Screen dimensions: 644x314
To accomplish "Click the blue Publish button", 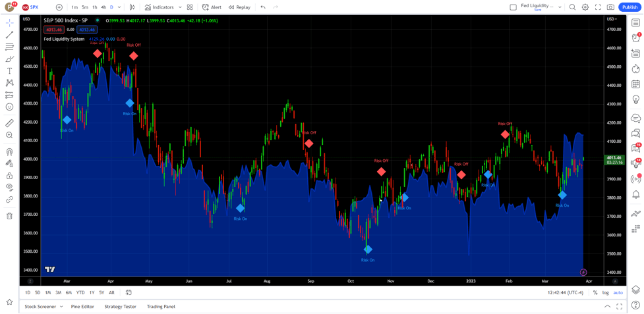I will coord(629,7).
